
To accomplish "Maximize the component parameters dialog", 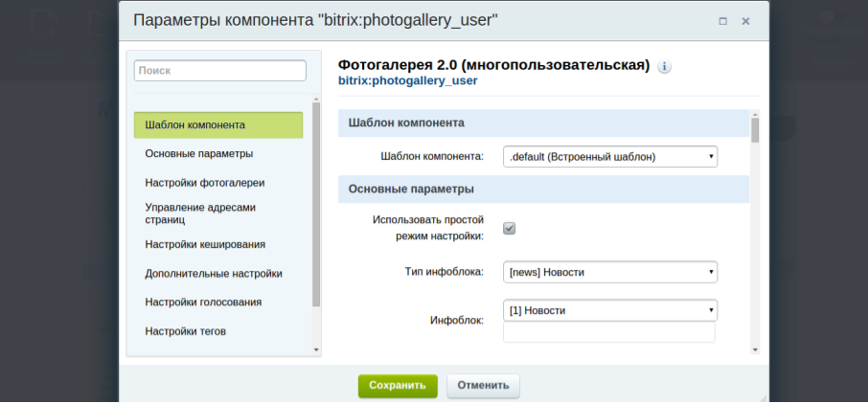I will tap(722, 22).
